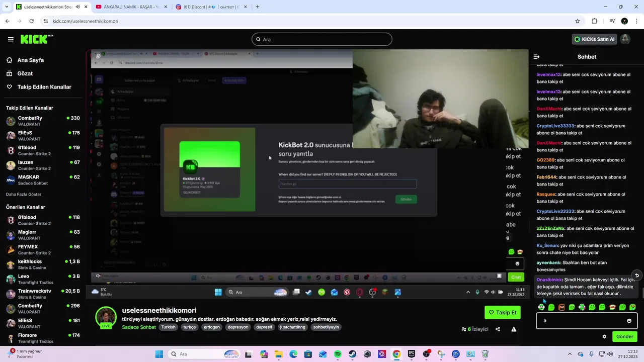Click the KICK logo

click(x=37, y=39)
